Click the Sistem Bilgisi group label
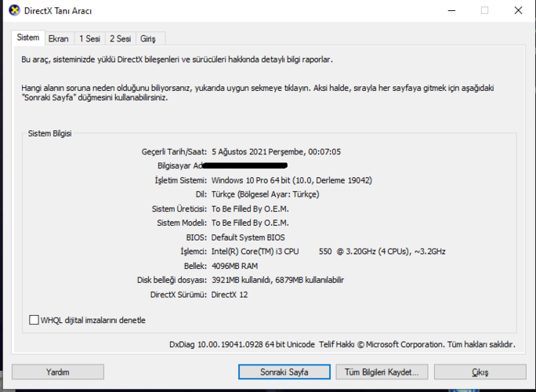Image resolution: width=536 pixels, height=392 pixels. (49, 133)
